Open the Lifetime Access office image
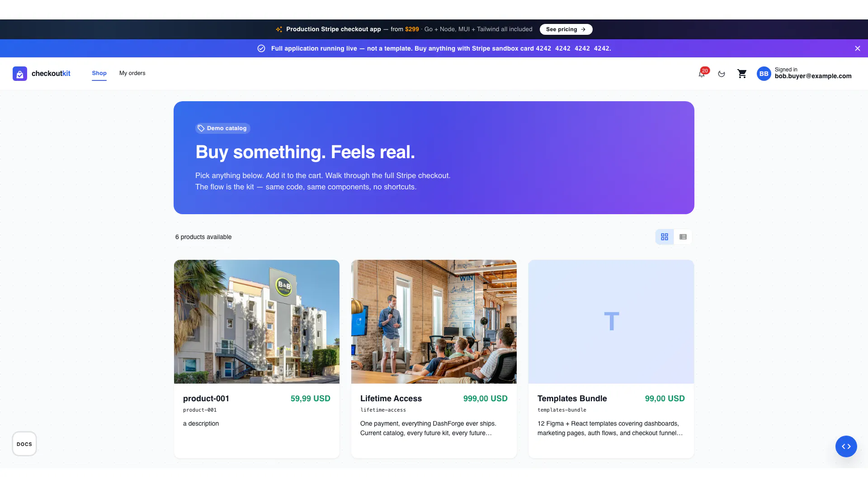Viewport: 868px width, 488px height. [x=434, y=322]
